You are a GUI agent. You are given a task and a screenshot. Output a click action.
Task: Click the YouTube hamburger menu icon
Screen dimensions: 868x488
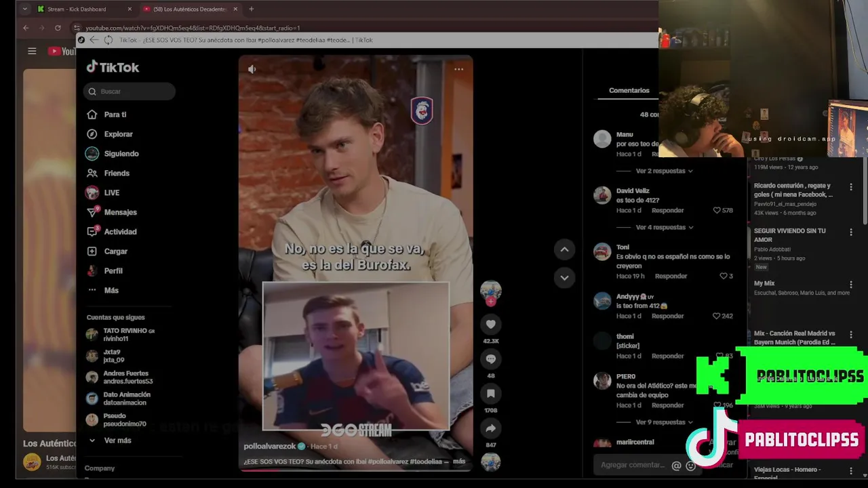pyautogui.click(x=32, y=51)
